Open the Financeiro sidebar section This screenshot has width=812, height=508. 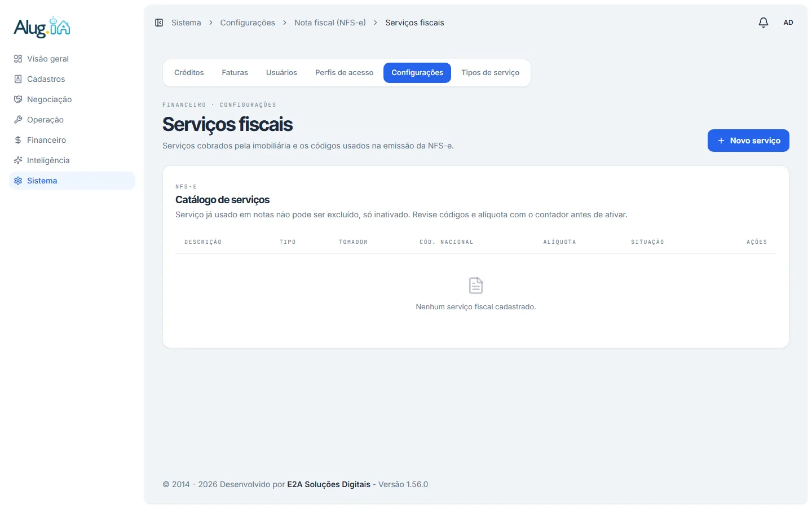[72, 140]
